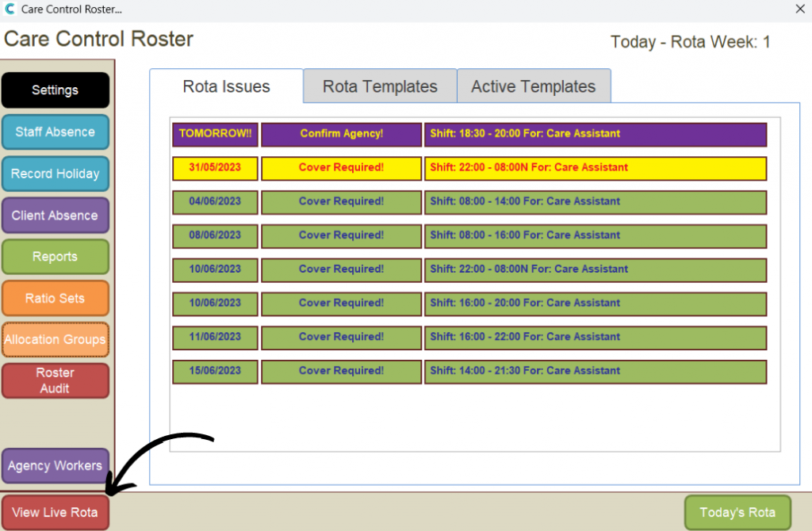The height and width of the screenshot is (531, 812).
Task: Switch to the Active Templates tab
Action: [x=533, y=86]
